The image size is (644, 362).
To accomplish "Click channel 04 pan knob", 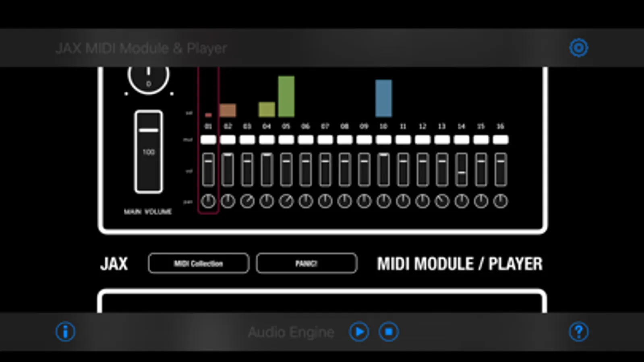I will [x=267, y=201].
